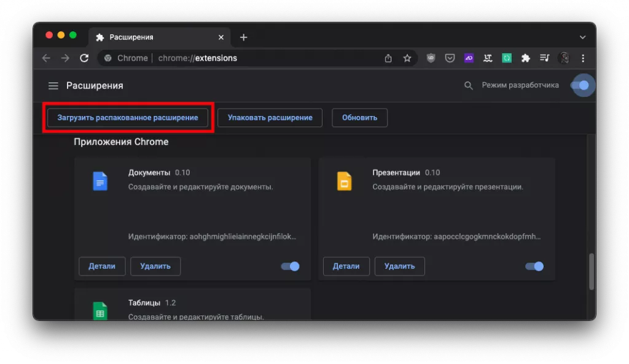This screenshot has height=364, width=629.
Task: Disable the Презентации app toggle
Action: click(534, 266)
